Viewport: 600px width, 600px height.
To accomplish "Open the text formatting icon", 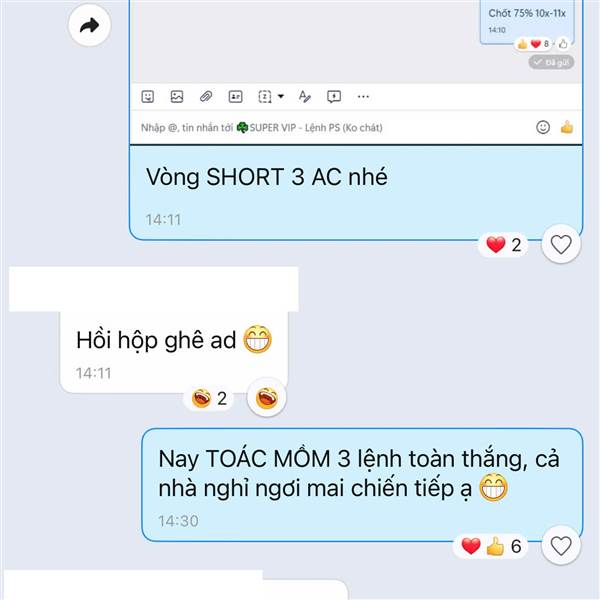I will (305, 96).
